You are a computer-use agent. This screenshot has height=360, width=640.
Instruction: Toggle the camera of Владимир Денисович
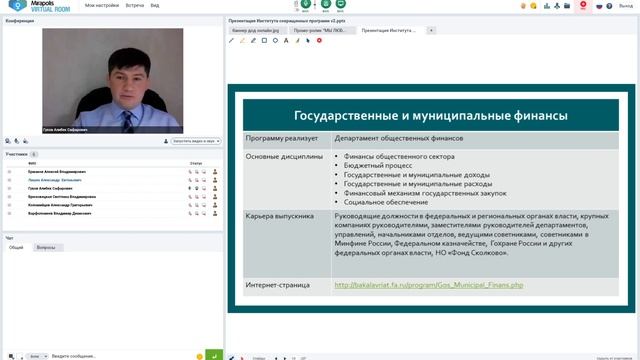click(x=197, y=213)
